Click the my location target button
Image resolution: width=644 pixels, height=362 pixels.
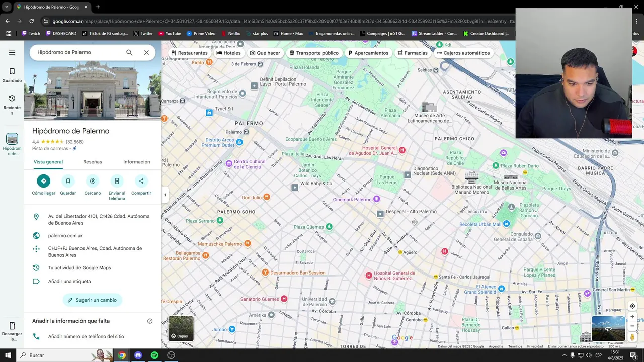pos(632,306)
